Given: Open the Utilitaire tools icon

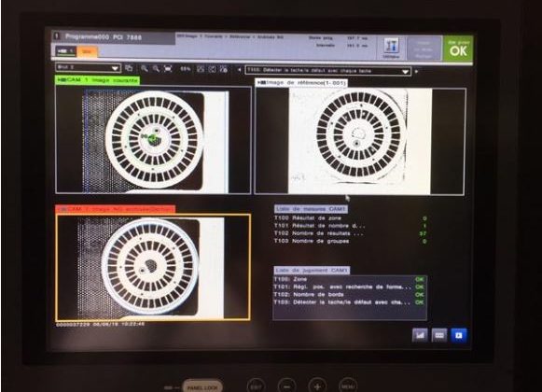Looking at the screenshot, I should (391, 49).
